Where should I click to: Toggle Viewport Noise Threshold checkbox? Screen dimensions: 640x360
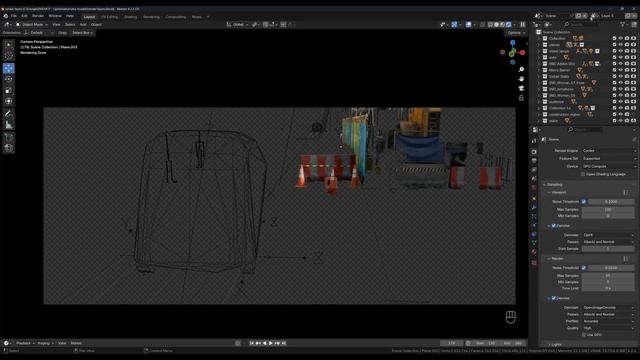click(x=584, y=202)
